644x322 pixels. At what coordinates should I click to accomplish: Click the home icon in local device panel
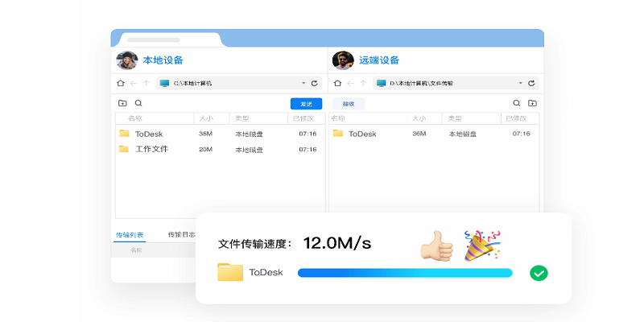tap(121, 83)
